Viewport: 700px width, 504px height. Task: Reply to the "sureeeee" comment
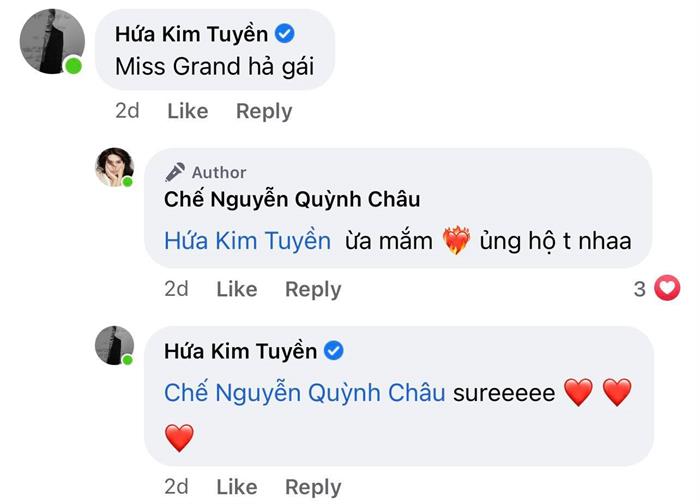(x=313, y=487)
